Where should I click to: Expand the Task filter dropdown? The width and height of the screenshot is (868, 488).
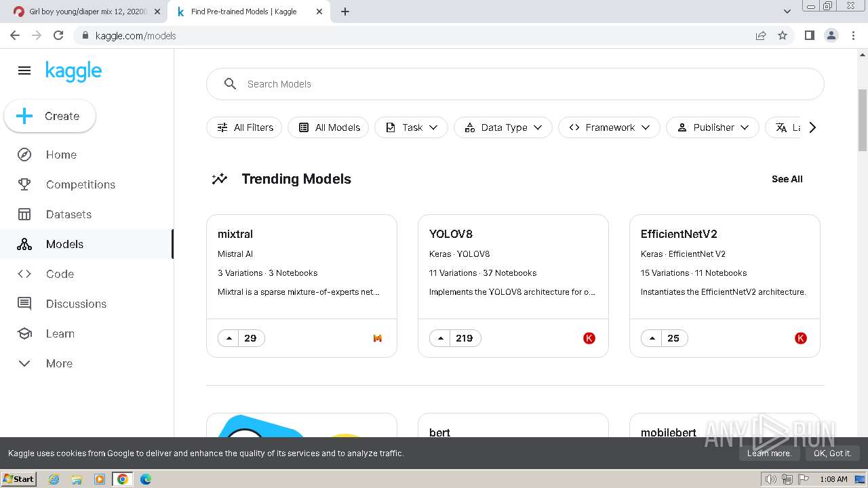411,127
